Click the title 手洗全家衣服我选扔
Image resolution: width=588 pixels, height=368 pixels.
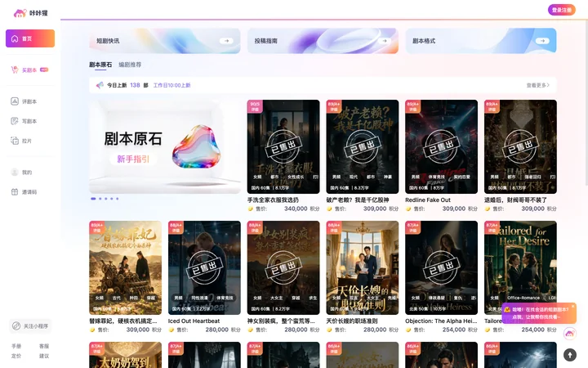coord(273,200)
